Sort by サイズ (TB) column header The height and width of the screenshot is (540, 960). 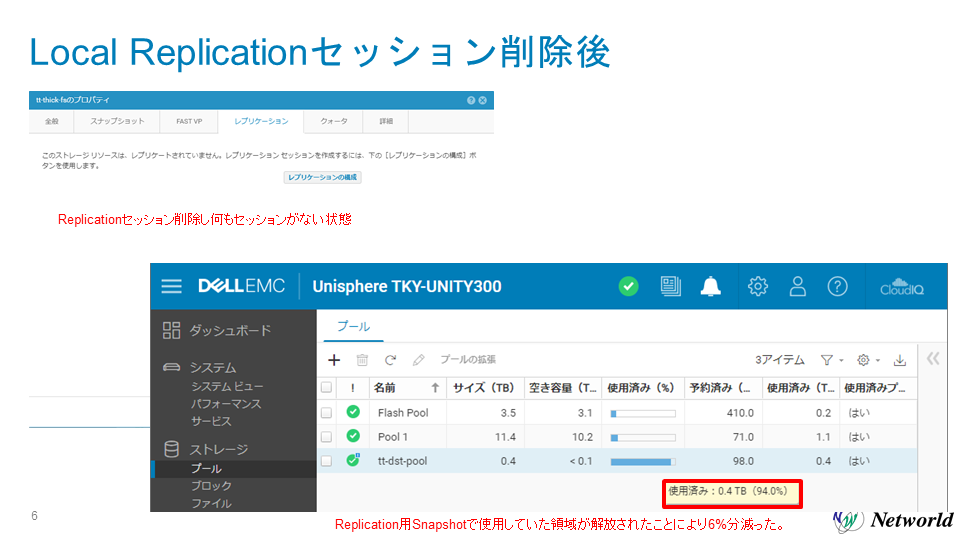(x=485, y=388)
